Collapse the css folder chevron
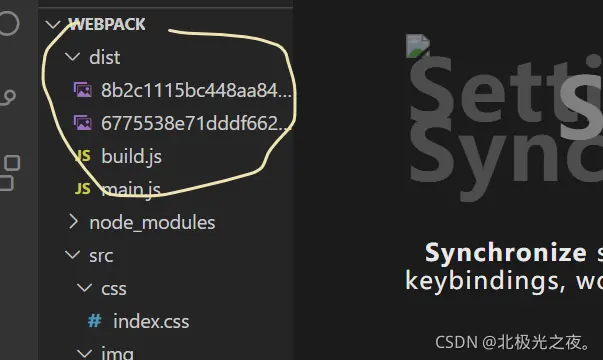The image size is (603, 360). pyautogui.click(x=84, y=288)
